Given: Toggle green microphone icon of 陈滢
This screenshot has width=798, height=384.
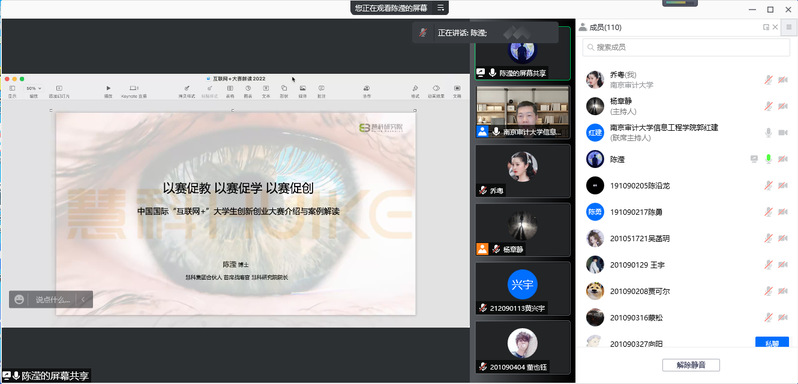Looking at the screenshot, I should 768,159.
